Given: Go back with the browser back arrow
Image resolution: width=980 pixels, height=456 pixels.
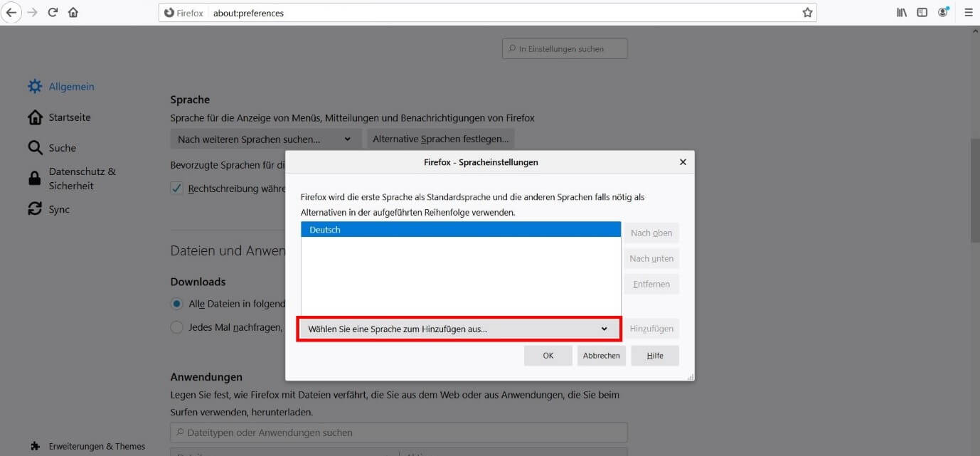Looking at the screenshot, I should pyautogui.click(x=11, y=12).
